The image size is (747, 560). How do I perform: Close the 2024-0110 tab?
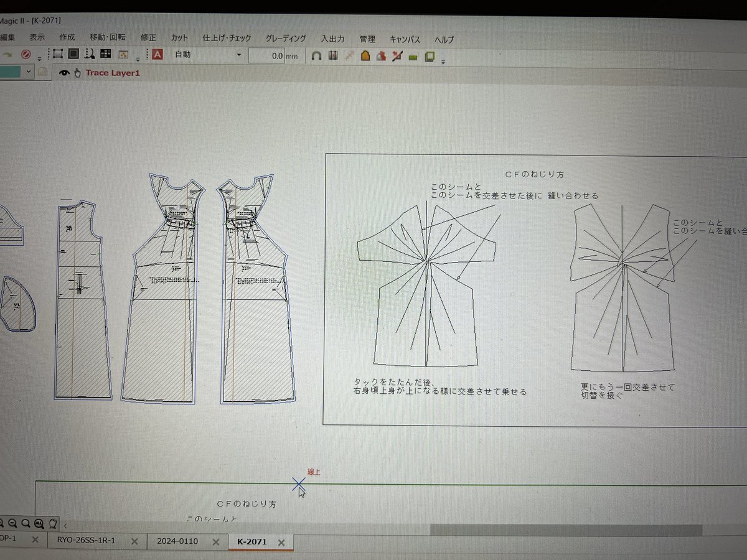[216, 542]
